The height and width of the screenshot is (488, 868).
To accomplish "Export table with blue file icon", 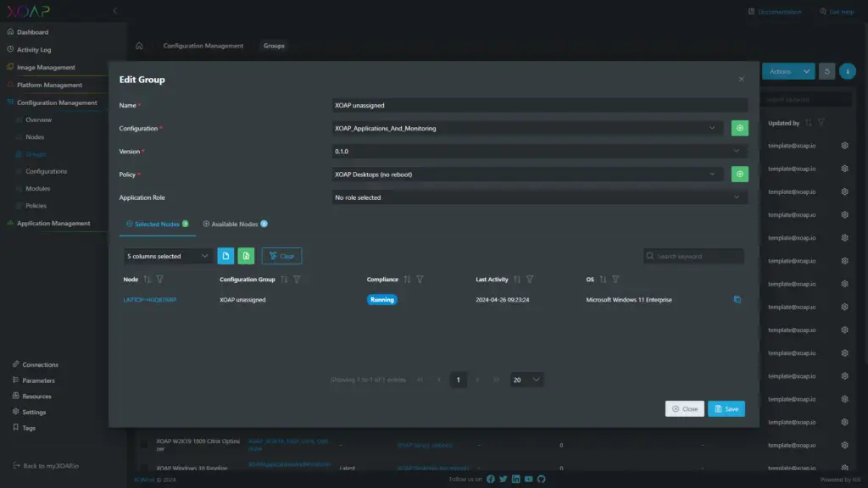I will tap(225, 256).
